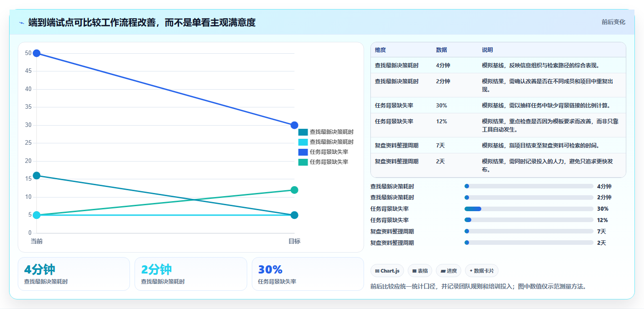Click the 7天 cell in the table

pos(440,146)
